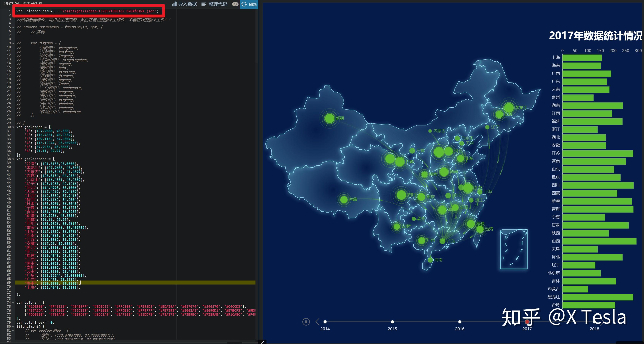Image resolution: width=644 pixels, height=344 pixels.
Task: Click the South China Sea inset map box
Action: [x=514, y=249]
